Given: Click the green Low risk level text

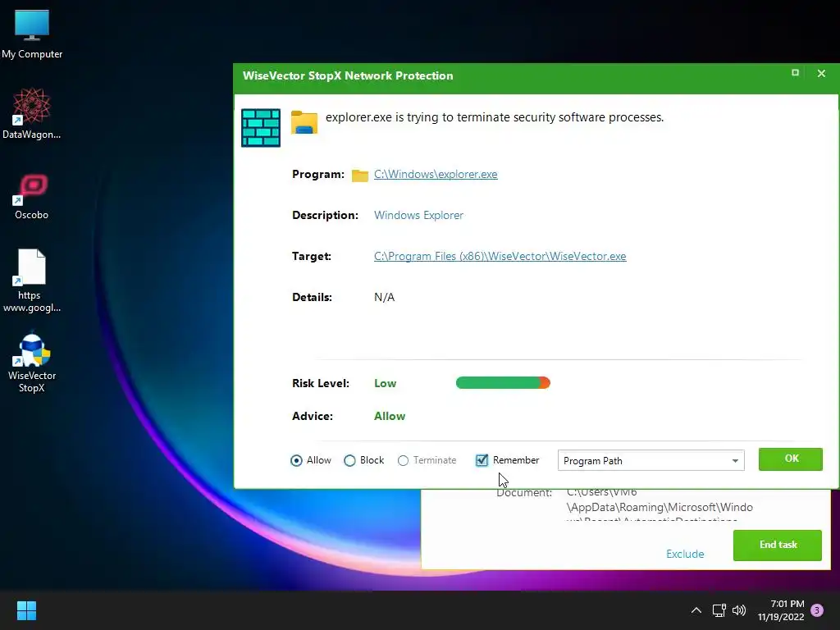Looking at the screenshot, I should pyautogui.click(x=386, y=384).
